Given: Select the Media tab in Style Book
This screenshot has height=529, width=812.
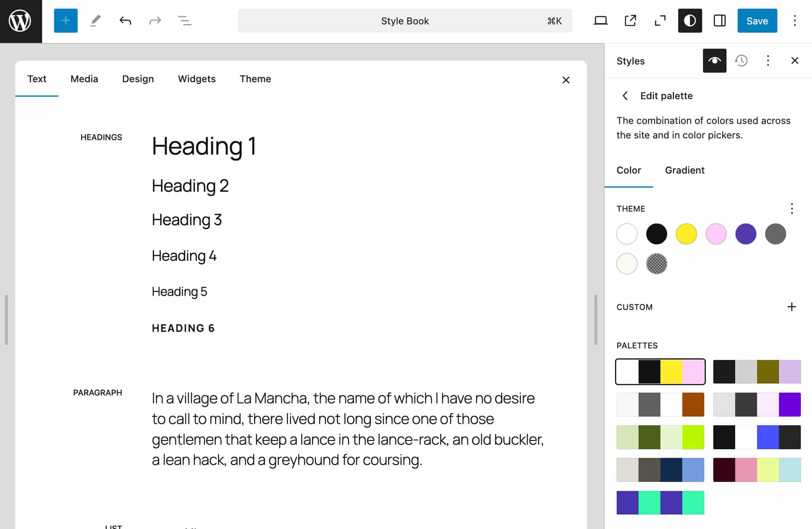Looking at the screenshot, I should point(84,79).
